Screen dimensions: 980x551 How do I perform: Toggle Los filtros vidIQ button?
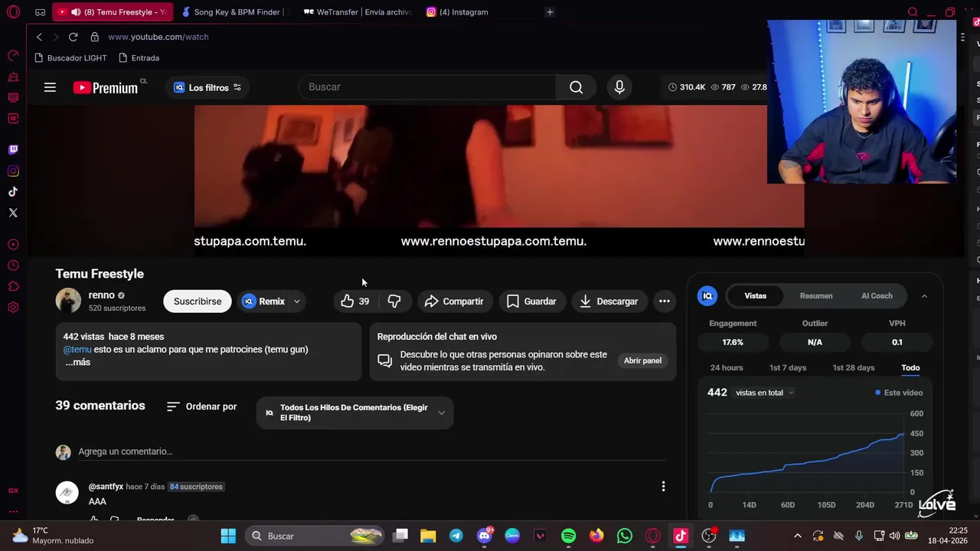[x=207, y=87]
